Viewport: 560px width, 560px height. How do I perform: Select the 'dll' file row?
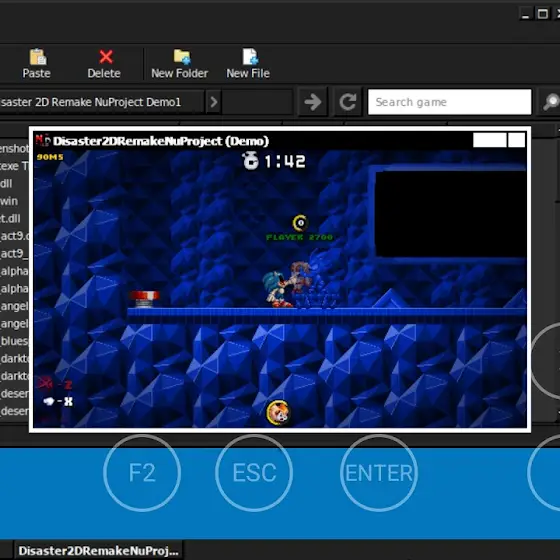coord(6,184)
